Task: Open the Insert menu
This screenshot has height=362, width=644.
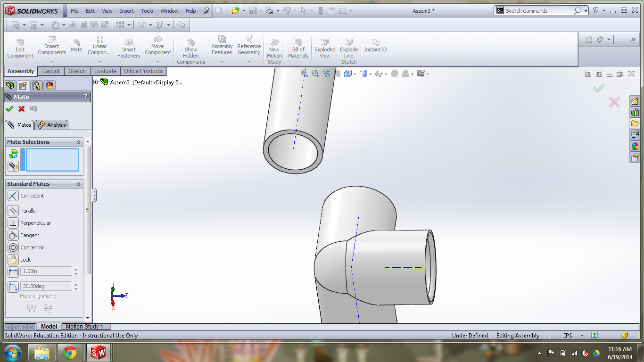Action: pyautogui.click(x=127, y=11)
